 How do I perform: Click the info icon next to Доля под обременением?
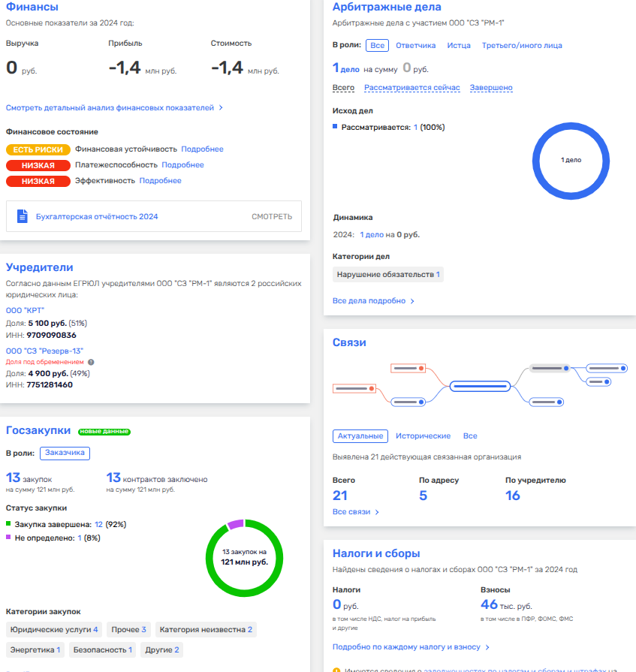(x=91, y=362)
